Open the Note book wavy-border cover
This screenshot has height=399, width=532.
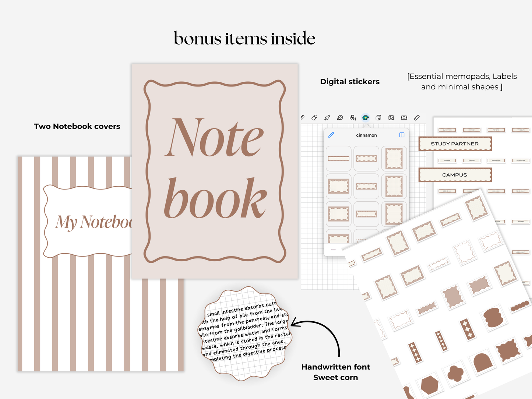[x=215, y=171]
